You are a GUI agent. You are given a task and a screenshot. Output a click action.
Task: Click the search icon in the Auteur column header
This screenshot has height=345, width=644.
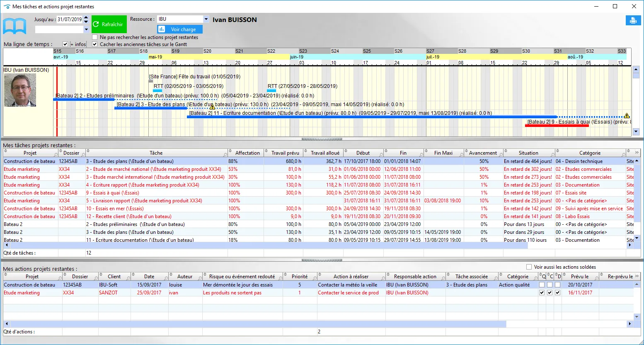pos(200,278)
